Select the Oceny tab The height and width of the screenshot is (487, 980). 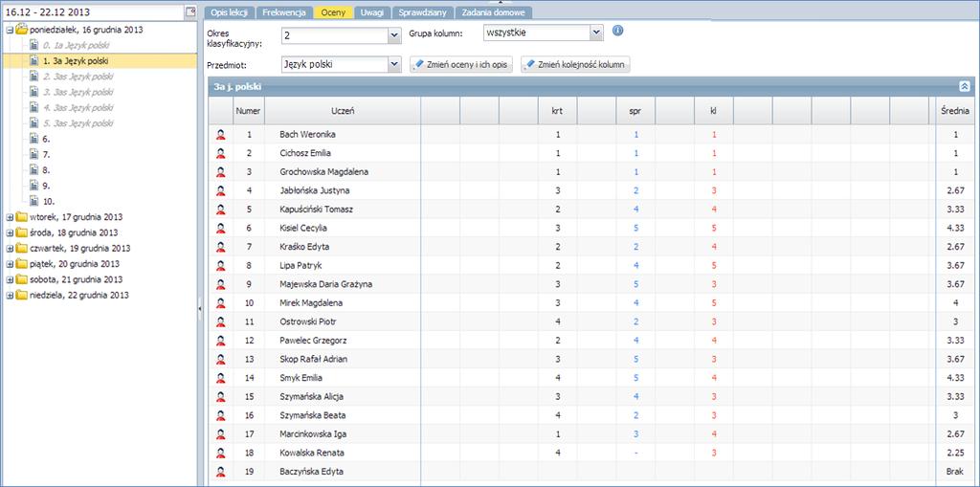tap(333, 12)
